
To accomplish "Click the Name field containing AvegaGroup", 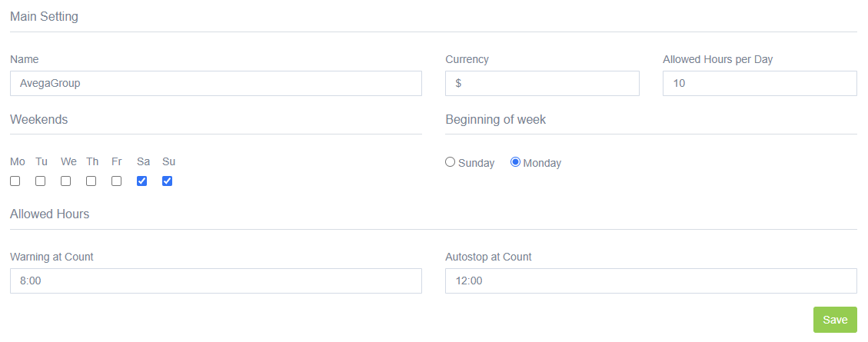I will tap(215, 84).
